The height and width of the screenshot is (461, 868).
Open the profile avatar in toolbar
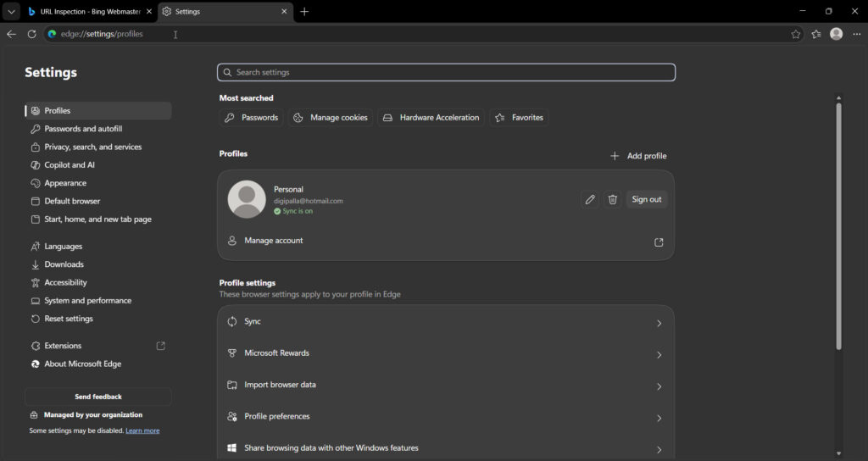(x=837, y=34)
